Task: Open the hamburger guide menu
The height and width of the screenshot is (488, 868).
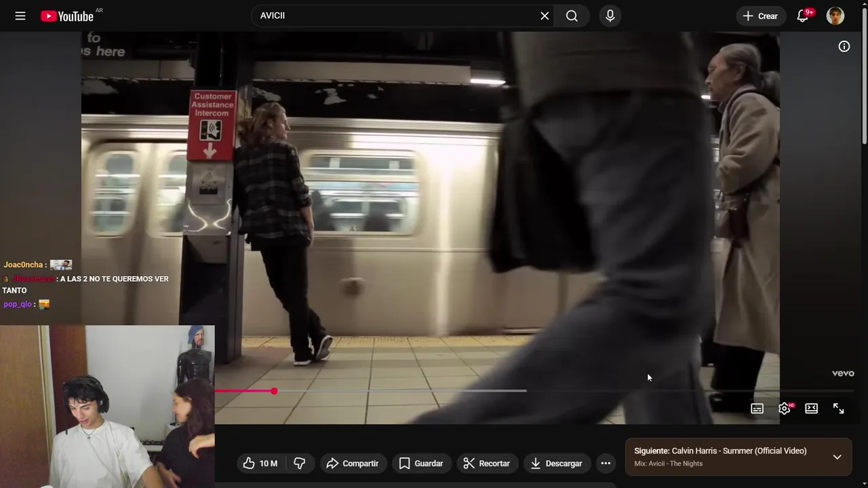Action: (20, 16)
